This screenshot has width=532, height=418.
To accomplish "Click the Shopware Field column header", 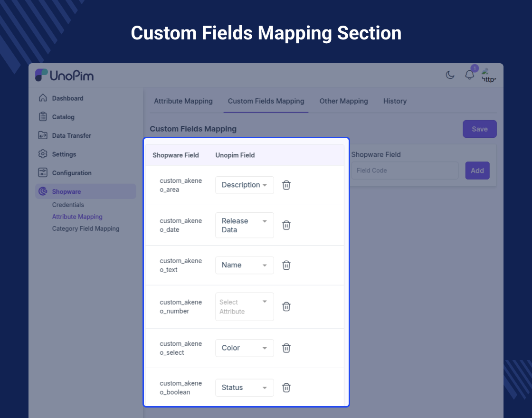I will click(x=176, y=155).
